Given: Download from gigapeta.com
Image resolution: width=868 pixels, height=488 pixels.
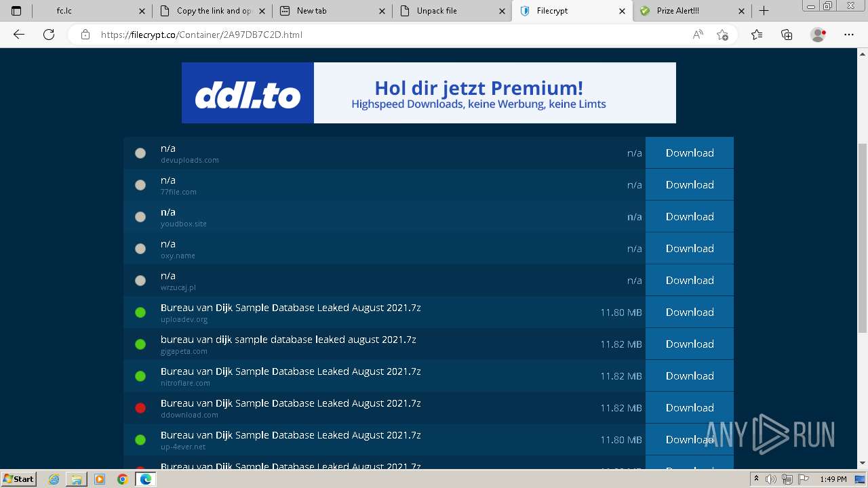Looking at the screenshot, I should (x=690, y=344).
